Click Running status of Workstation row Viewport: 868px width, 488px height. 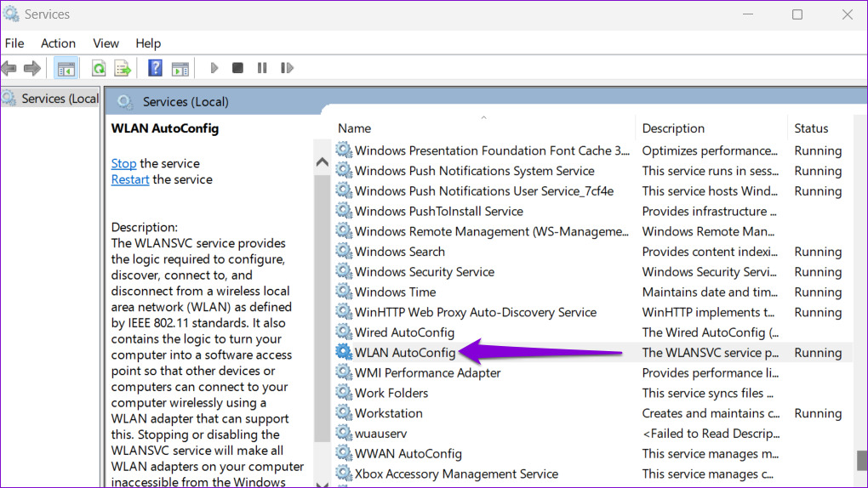(x=818, y=413)
